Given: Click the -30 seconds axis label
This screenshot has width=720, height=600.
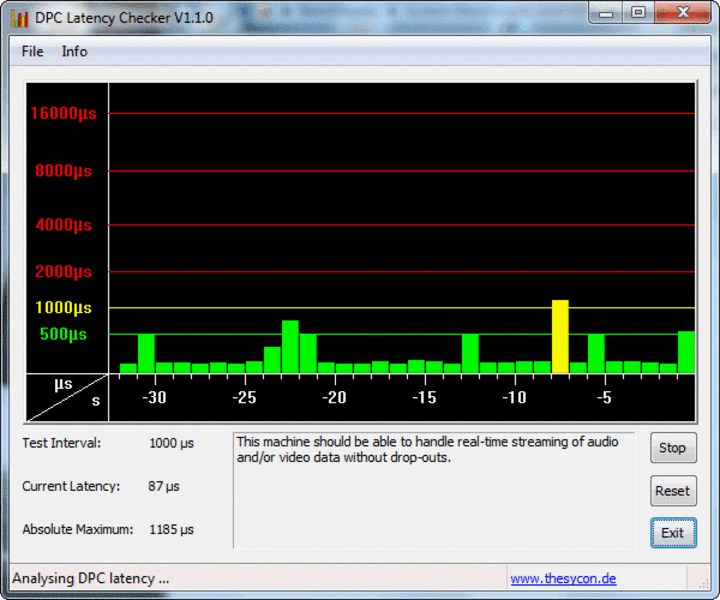Looking at the screenshot, I should click(154, 398).
